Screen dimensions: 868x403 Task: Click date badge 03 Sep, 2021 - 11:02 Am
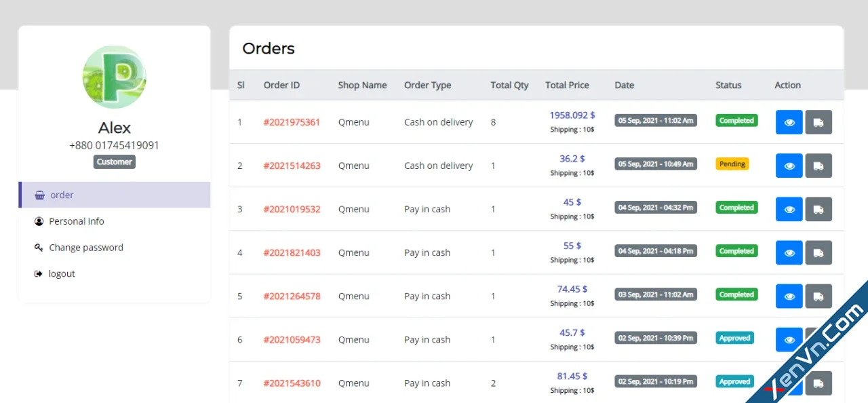[656, 294]
